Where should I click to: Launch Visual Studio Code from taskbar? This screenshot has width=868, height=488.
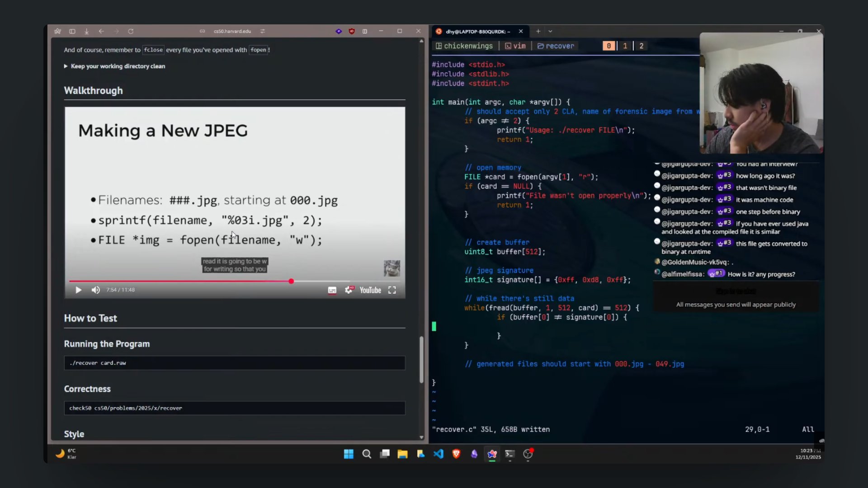tap(438, 454)
